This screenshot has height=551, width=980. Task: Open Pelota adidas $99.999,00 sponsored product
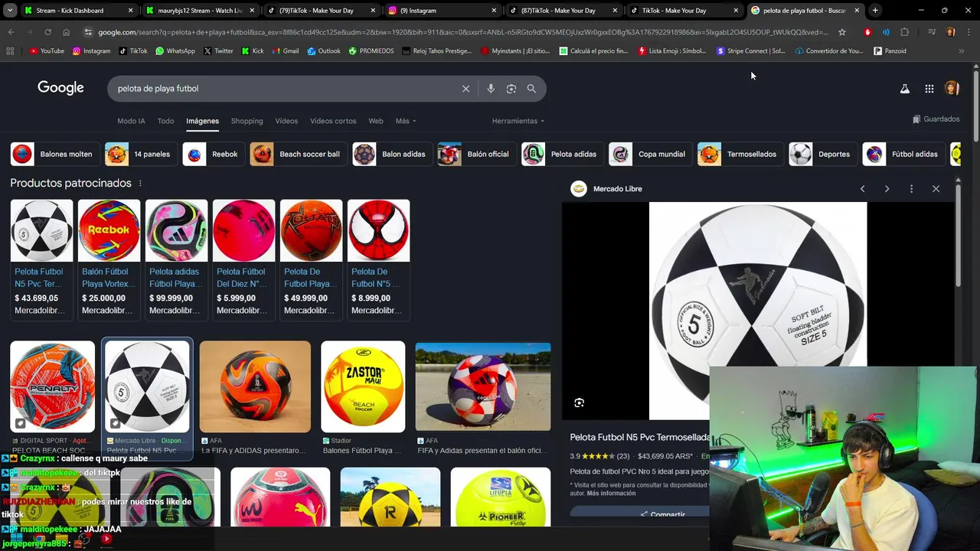pos(176,259)
